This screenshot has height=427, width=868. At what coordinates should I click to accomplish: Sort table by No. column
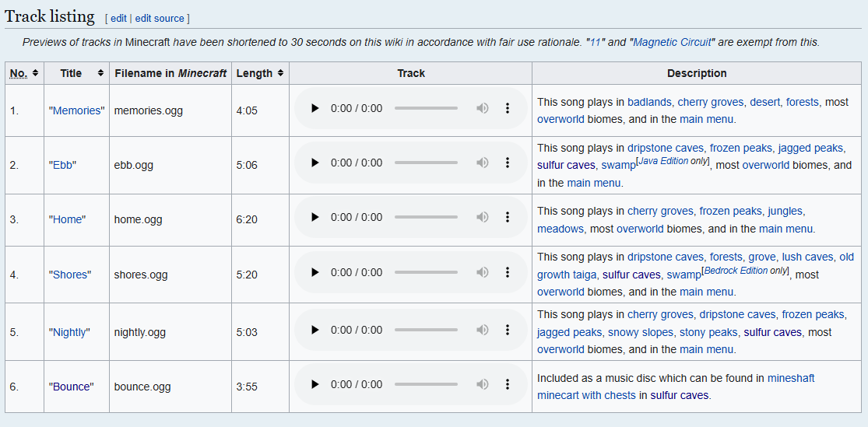point(24,73)
